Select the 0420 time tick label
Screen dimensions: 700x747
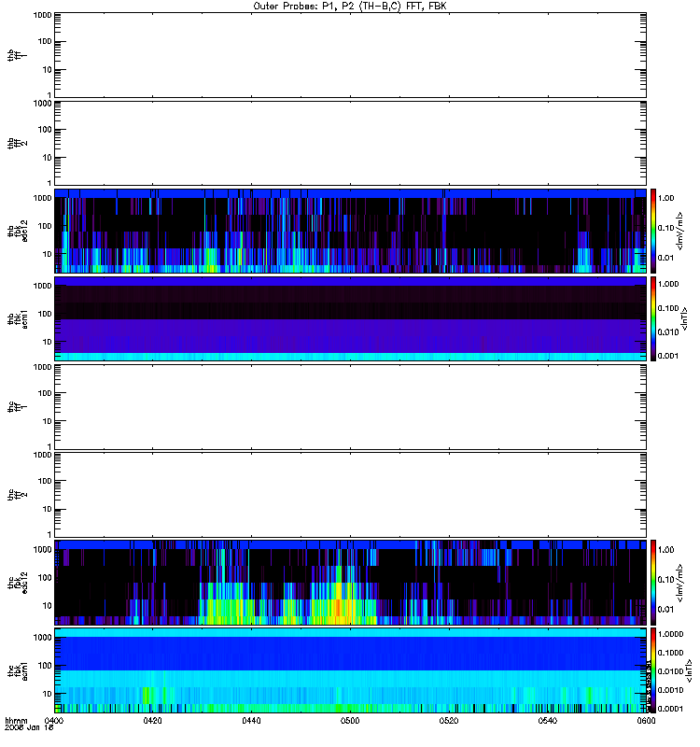coord(152,721)
